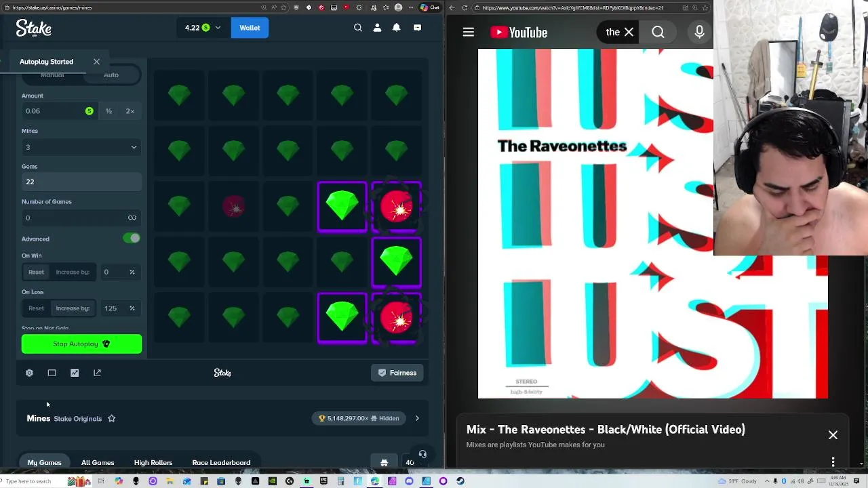
Task: Switch to Manual betting mode
Action: [x=52, y=75]
